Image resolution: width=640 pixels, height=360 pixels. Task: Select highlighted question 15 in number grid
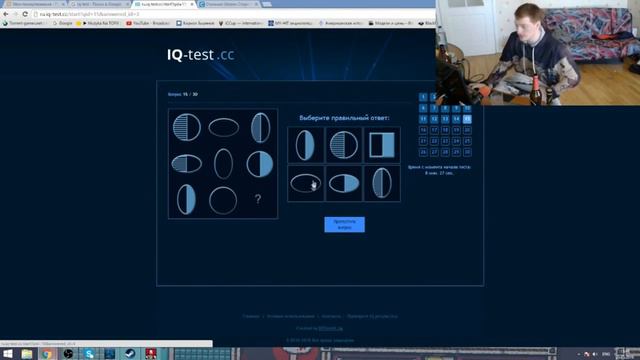click(x=467, y=119)
